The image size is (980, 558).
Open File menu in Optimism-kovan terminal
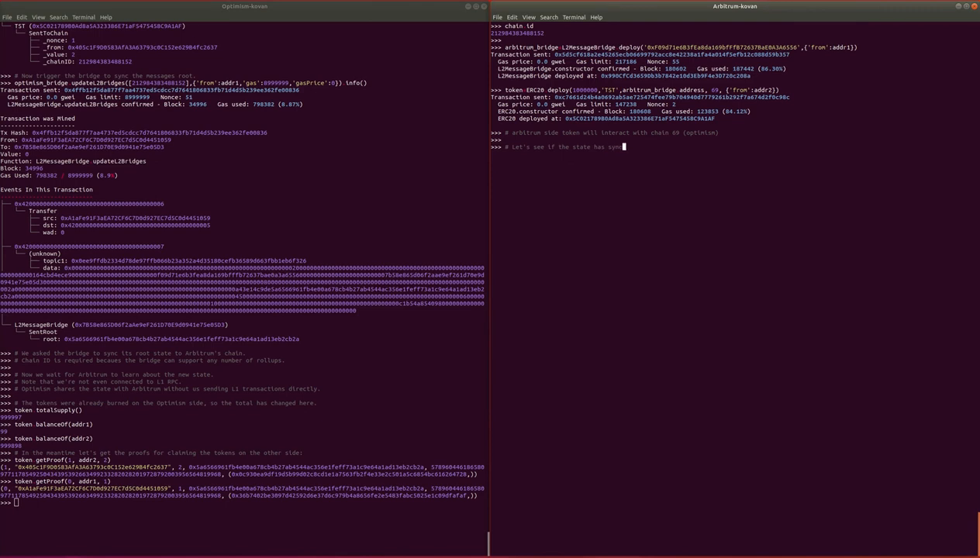pos(7,17)
